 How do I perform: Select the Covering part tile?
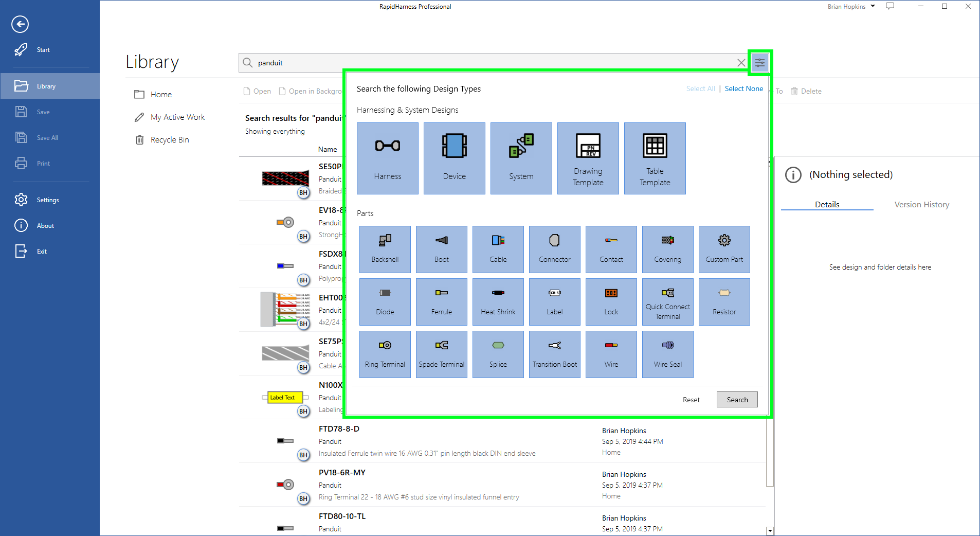(668, 249)
